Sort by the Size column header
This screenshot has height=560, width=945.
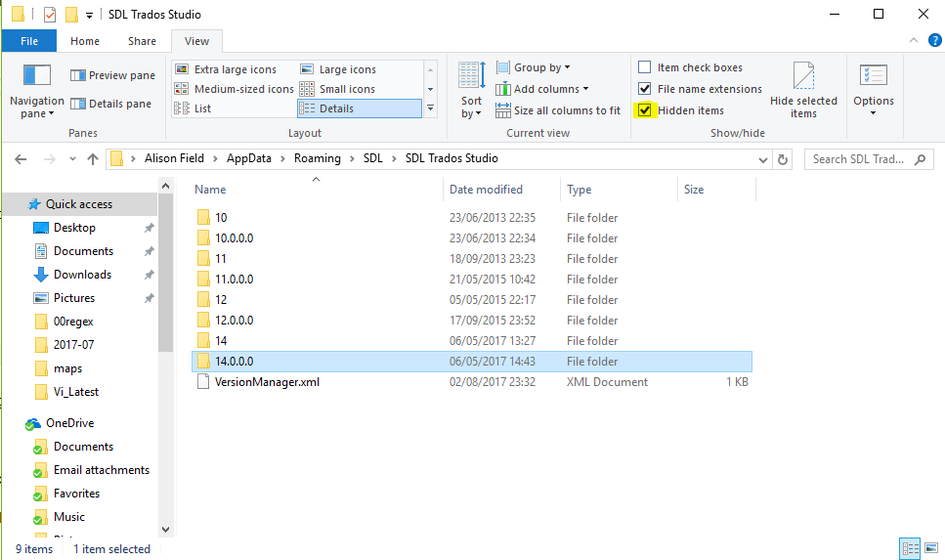tap(694, 190)
